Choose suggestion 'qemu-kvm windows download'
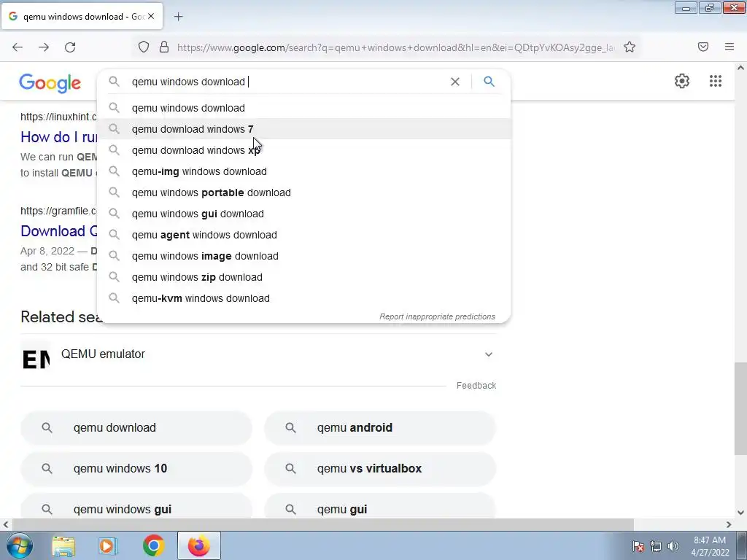This screenshot has height=560, width=747. (304, 298)
